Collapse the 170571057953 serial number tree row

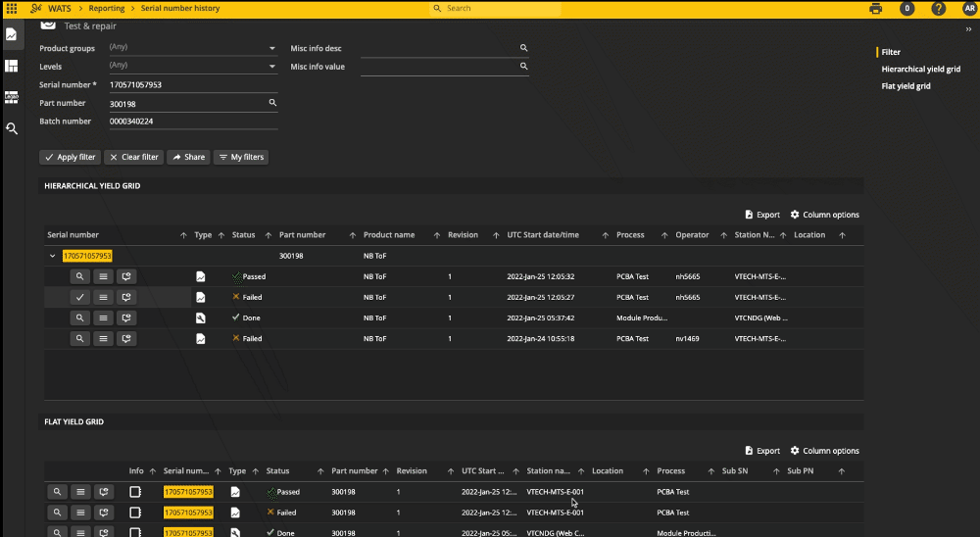click(x=52, y=256)
